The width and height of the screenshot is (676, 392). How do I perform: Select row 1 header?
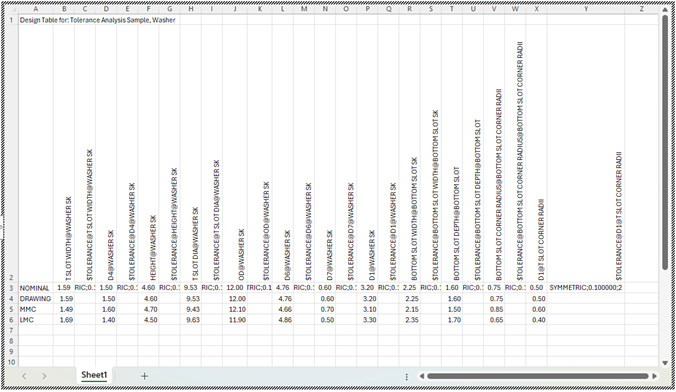pos(12,20)
